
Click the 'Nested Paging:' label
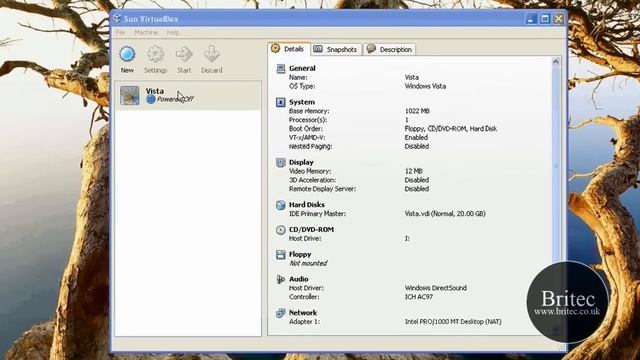[x=310, y=147]
